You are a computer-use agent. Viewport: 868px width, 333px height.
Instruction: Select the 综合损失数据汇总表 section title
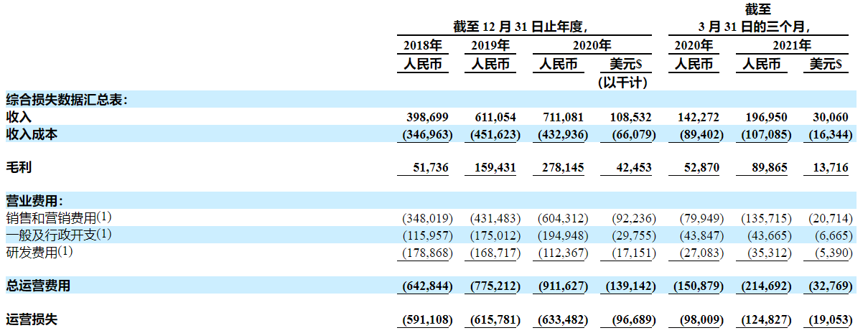click(x=67, y=99)
